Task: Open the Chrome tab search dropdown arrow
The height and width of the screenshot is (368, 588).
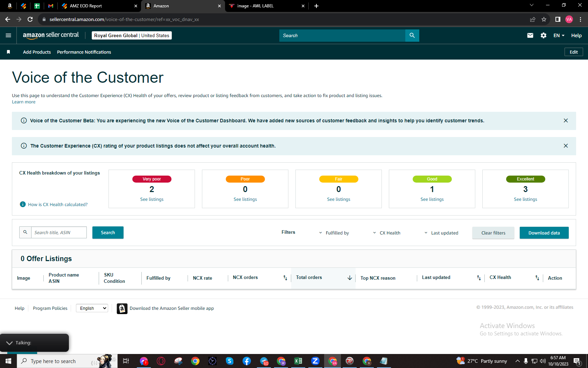Action: (x=532, y=5)
